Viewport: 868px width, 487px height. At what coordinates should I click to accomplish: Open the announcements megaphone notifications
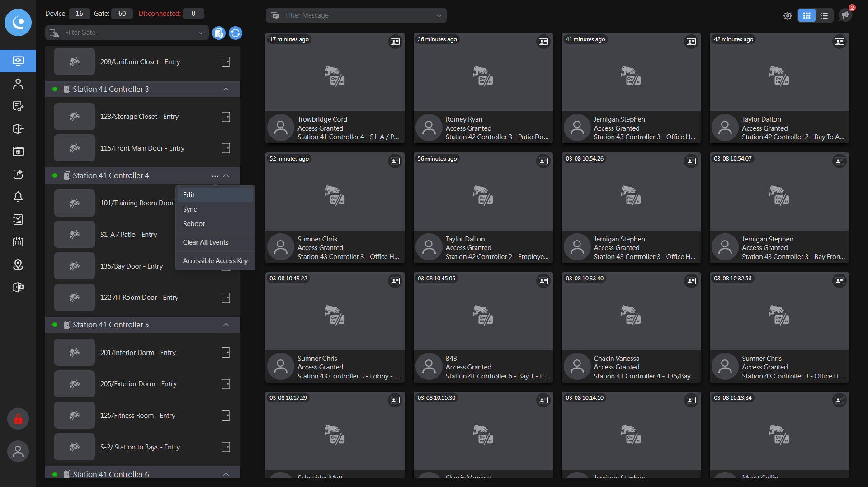click(x=845, y=15)
